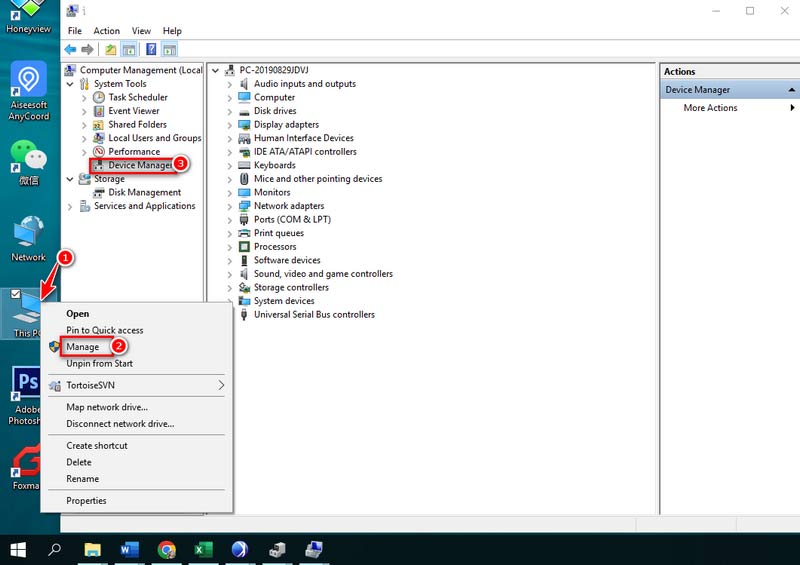
Task: Click the Disk Management icon
Action: tap(99, 192)
